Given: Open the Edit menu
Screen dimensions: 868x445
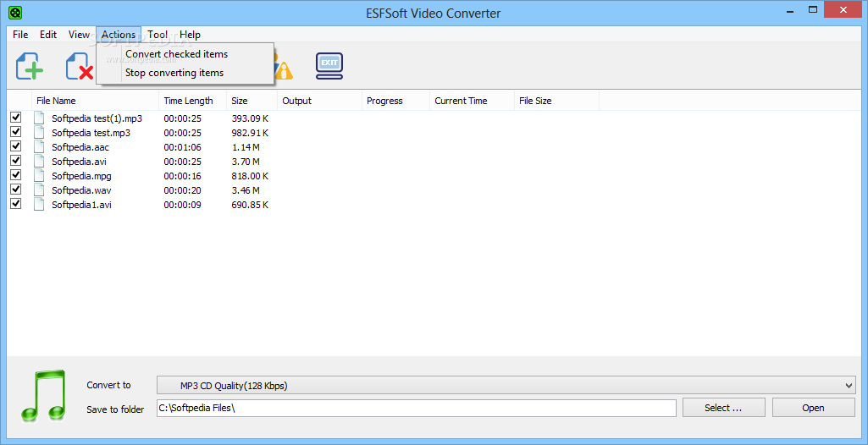Looking at the screenshot, I should pyautogui.click(x=48, y=35).
